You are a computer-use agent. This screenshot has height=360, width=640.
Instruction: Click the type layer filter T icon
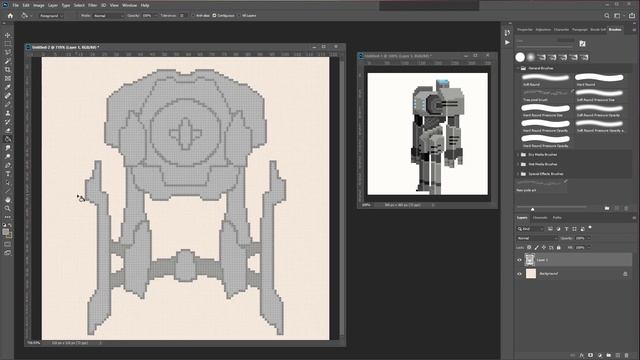[x=566, y=229]
